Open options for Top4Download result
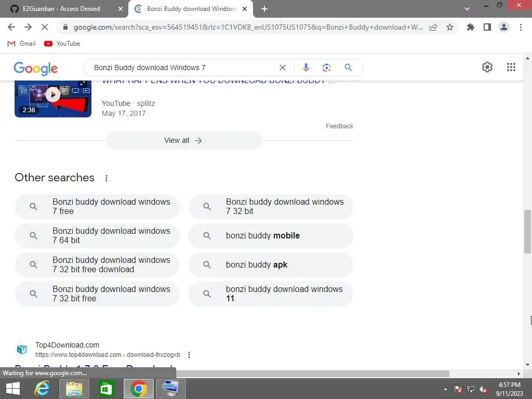Screen dimensions: 532x399 coord(189,355)
